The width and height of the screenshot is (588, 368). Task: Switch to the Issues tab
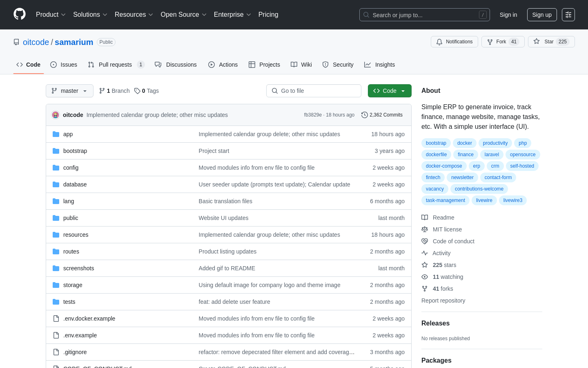64,65
